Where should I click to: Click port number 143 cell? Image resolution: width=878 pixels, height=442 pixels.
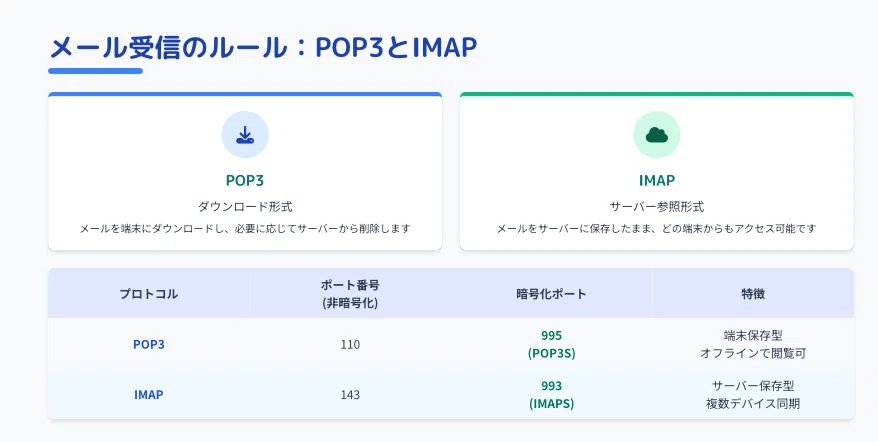pos(350,394)
